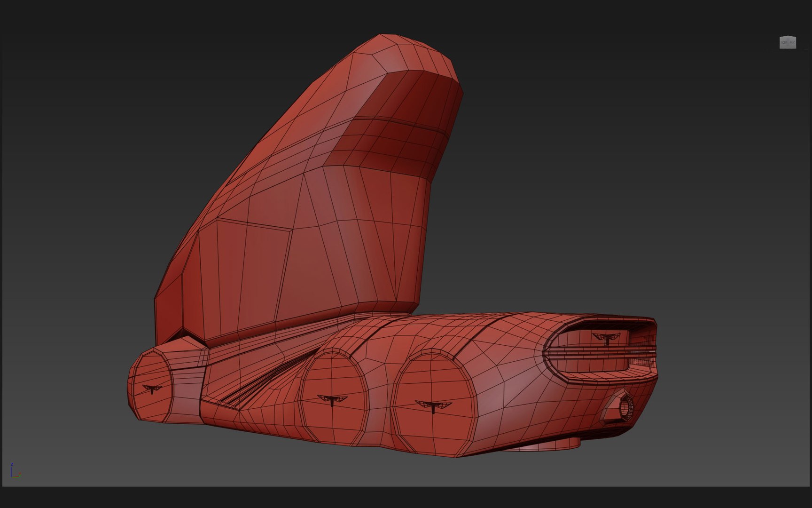Click the ViewCube navigation widget
Viewport: 812px width, 508px height.
pos(788,42)
